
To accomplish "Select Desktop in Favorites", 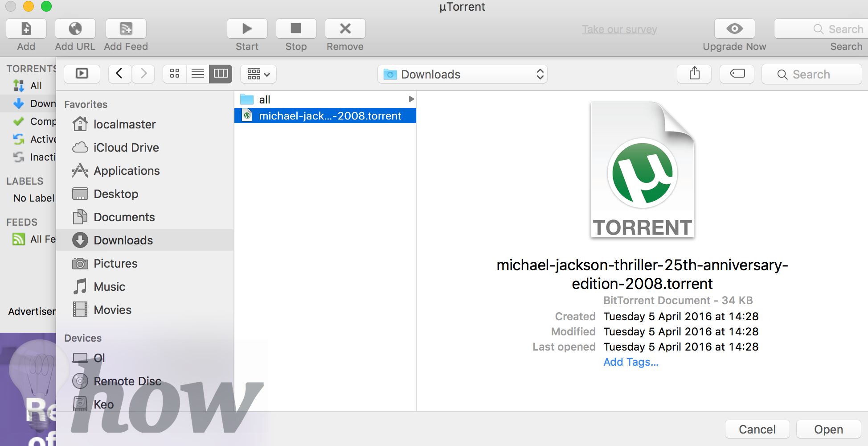I will (145, 194).
